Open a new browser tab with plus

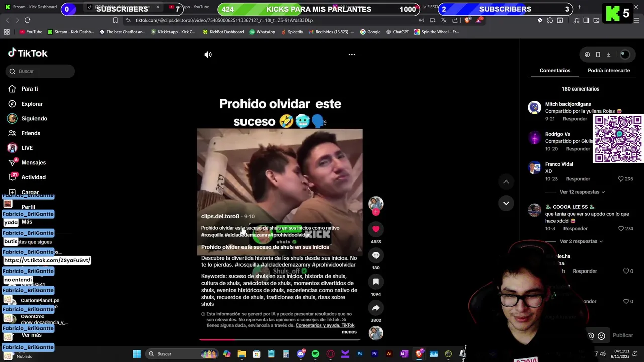pos(579,7)
